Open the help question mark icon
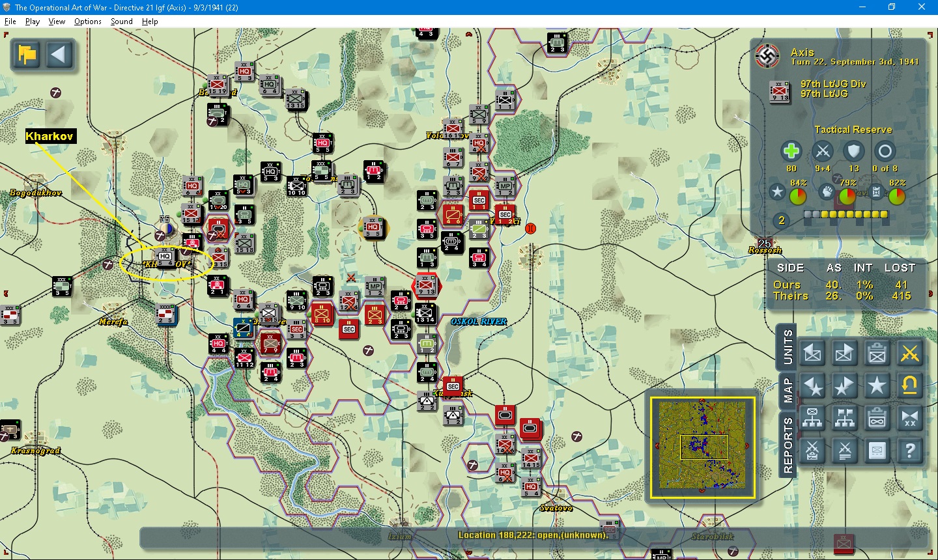 point(909,451)
